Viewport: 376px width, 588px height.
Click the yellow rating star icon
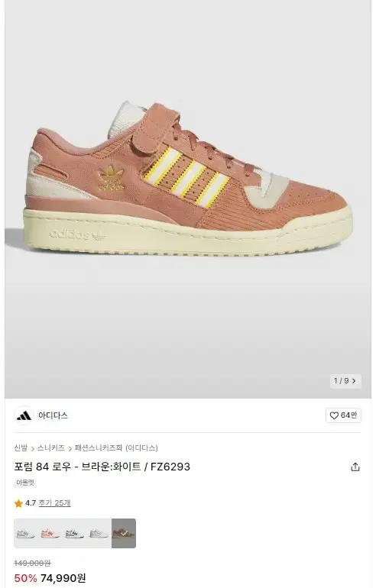[18, 503]
